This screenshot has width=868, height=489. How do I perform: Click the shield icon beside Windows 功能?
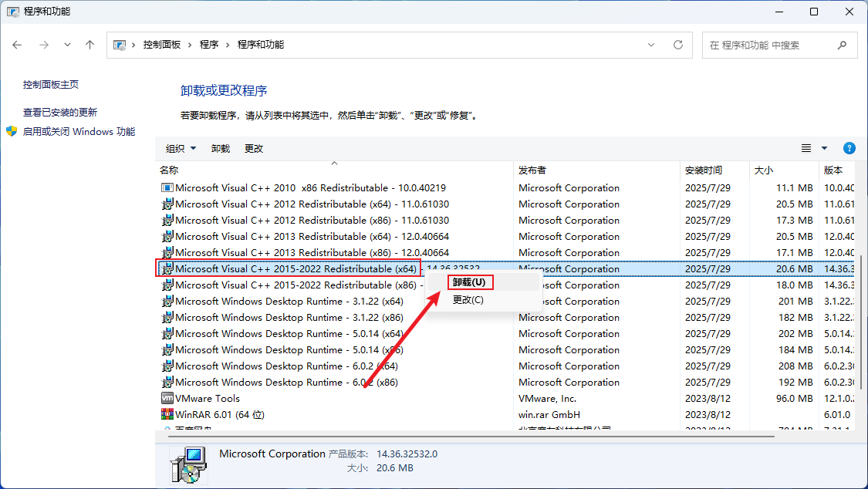pyautogui.click(x=12, y=131)
